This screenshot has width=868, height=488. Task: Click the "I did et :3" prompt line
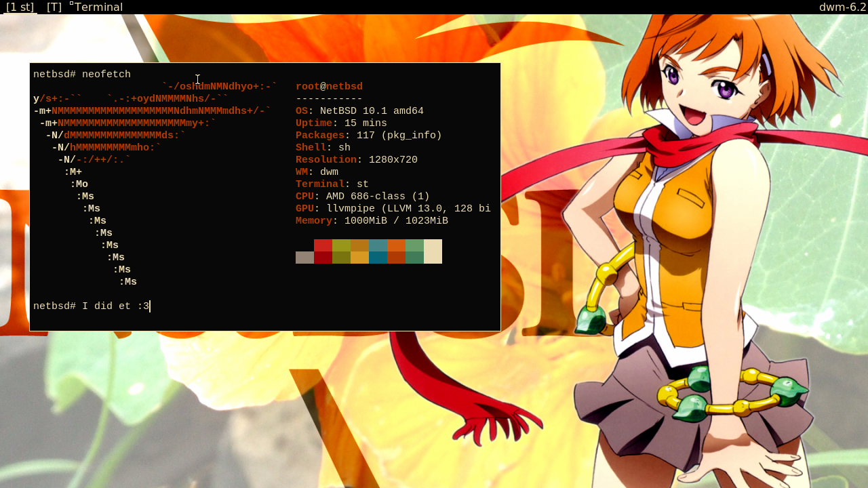coord(92,306)
